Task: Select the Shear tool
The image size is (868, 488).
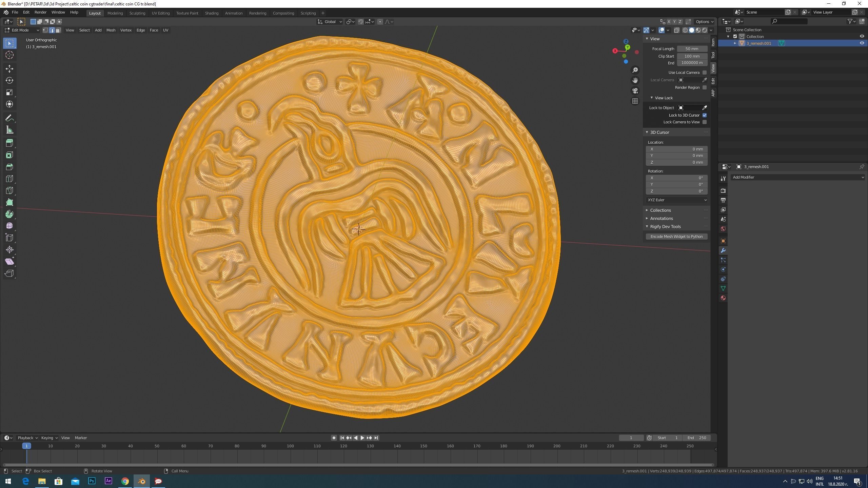Action: 9,262
